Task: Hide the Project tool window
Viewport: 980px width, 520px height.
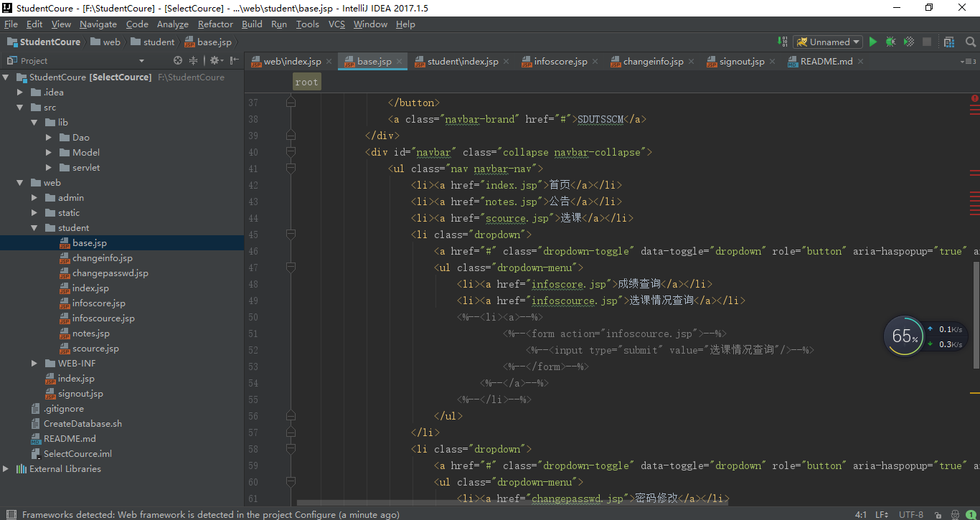Action: coord(234,61)
